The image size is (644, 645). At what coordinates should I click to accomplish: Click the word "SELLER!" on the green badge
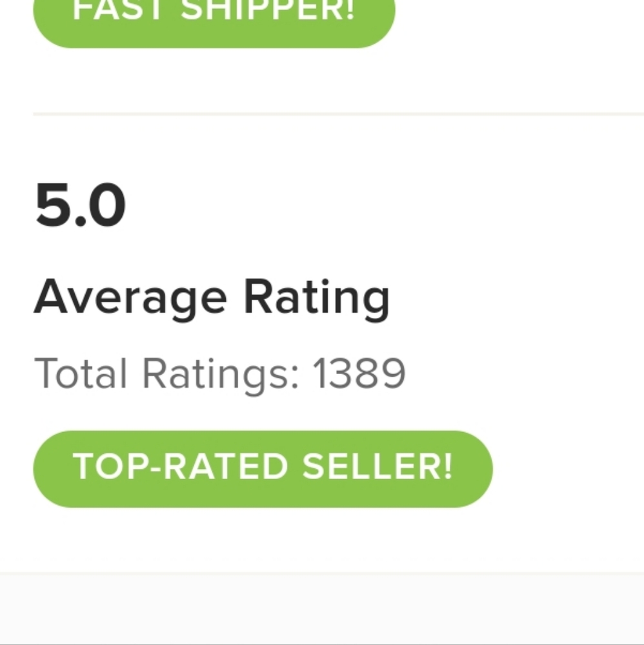[377, 467]
